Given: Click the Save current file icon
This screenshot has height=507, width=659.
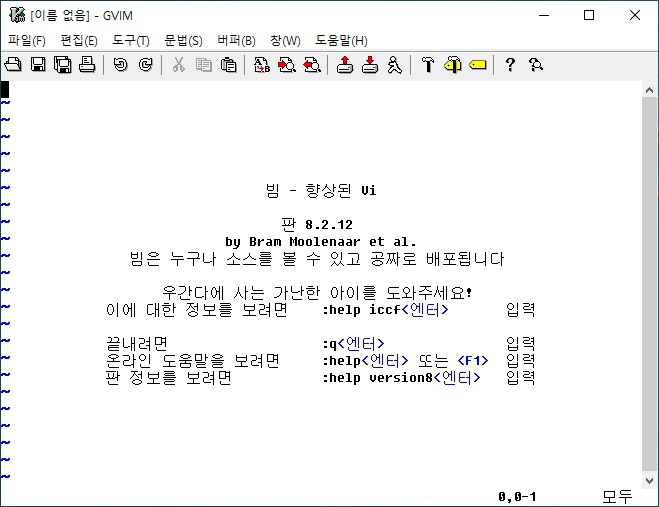Looking at the screenshot, I should 38,65.
